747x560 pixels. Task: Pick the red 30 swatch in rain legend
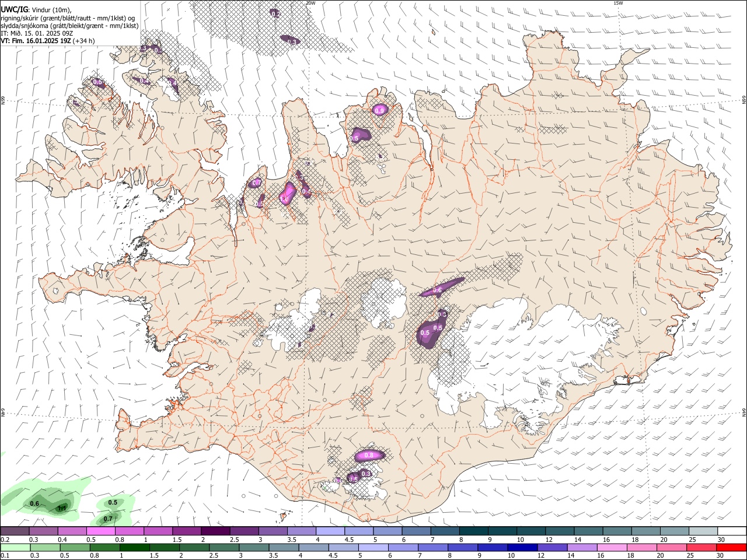[731, 547]
